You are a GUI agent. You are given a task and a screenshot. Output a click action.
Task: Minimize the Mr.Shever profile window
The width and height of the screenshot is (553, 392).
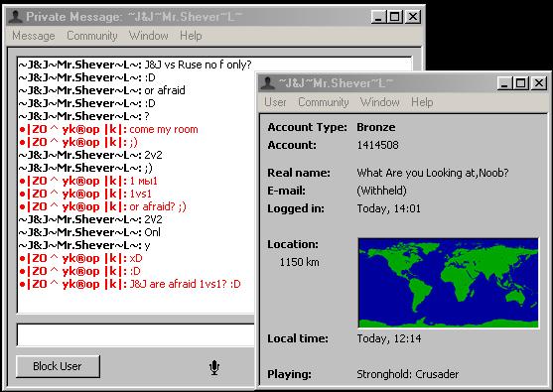tap(504, 83)
